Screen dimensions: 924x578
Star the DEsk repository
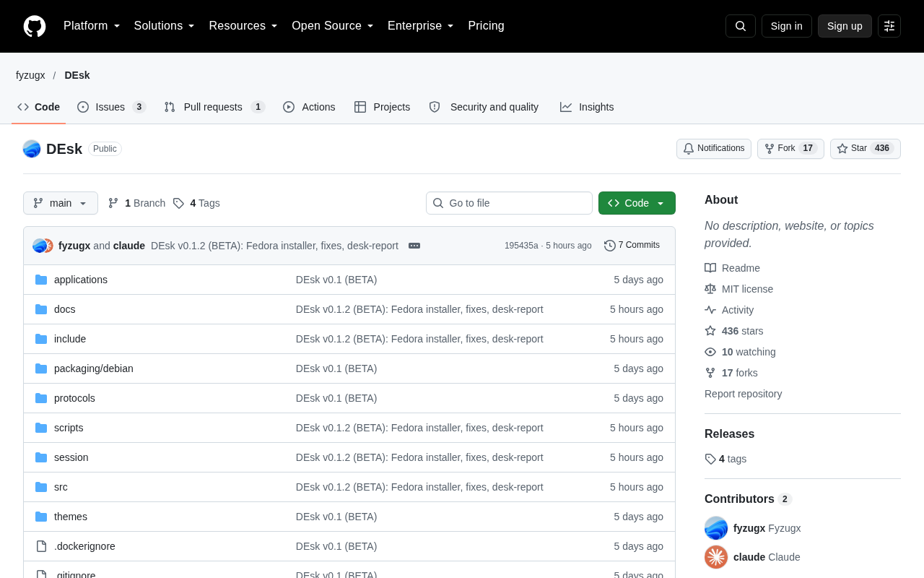[866, 149]
